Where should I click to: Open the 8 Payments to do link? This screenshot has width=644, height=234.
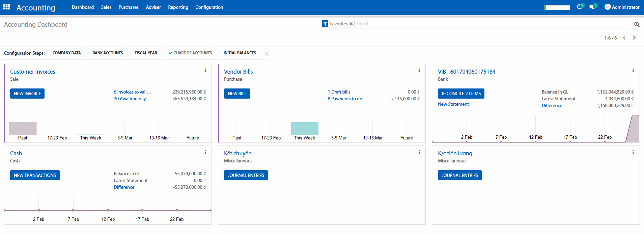[345, 99]
